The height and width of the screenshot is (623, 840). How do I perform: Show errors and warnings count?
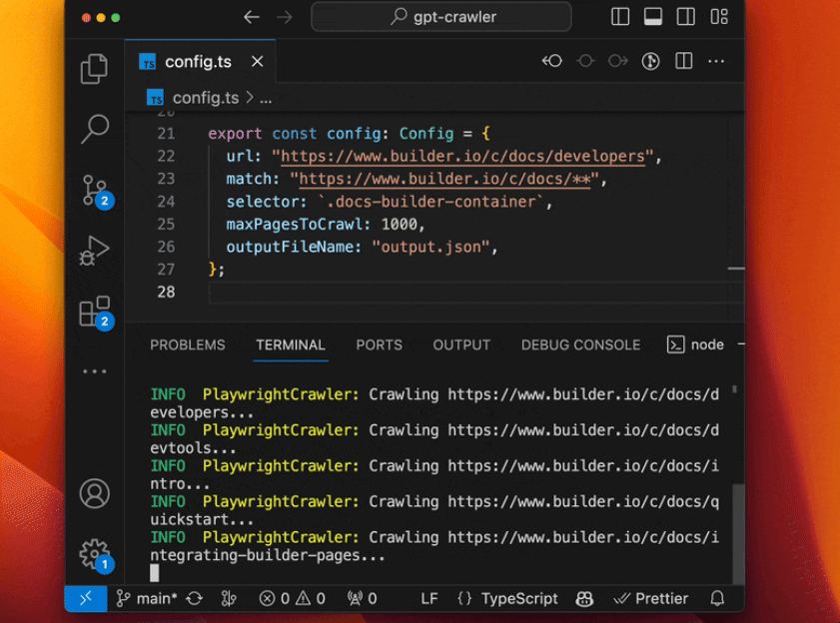(x=292, y=598)
